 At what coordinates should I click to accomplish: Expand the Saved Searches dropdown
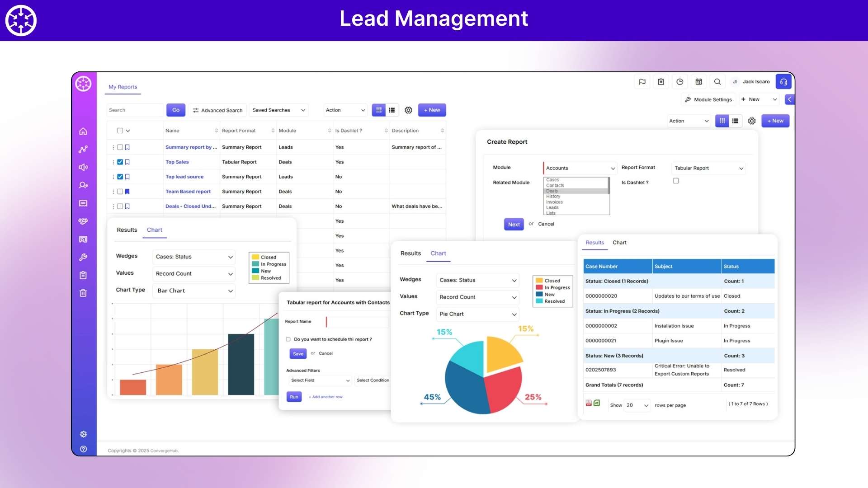[278, 110]
